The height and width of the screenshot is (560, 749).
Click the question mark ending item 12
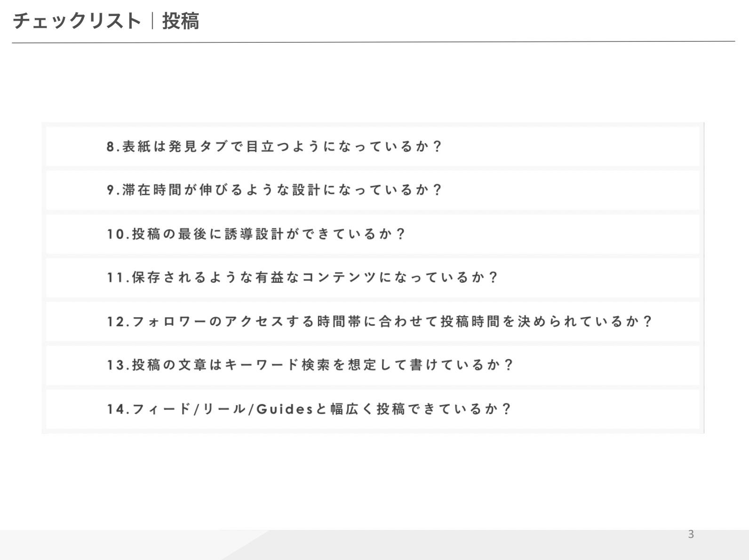coord(647,321)
